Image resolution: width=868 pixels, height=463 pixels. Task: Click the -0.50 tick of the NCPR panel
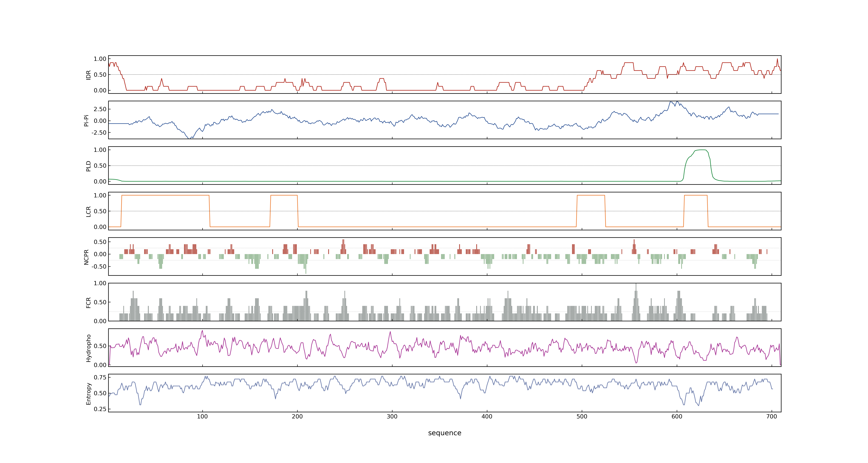[99, 267]
